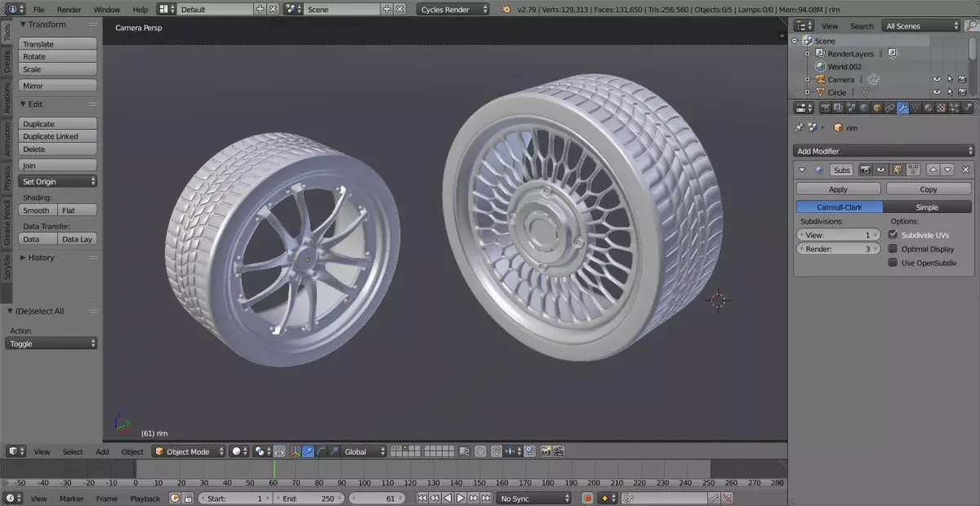Open the Material properties sphere tab

click(x=928, y=108)
